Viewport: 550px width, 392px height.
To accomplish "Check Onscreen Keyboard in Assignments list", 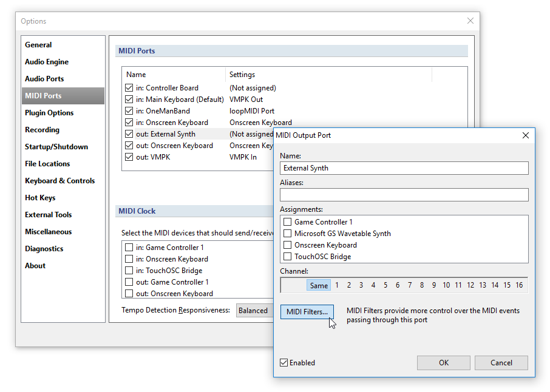I will click(288, 245).
